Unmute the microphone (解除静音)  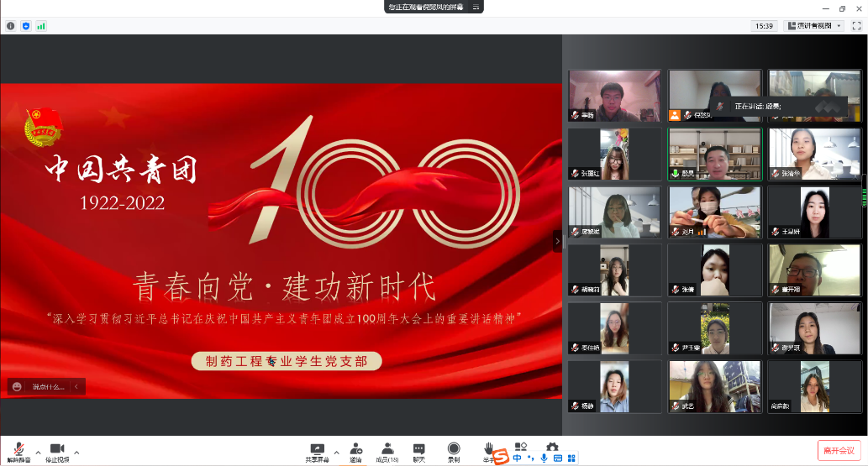(x=18, y=451)
